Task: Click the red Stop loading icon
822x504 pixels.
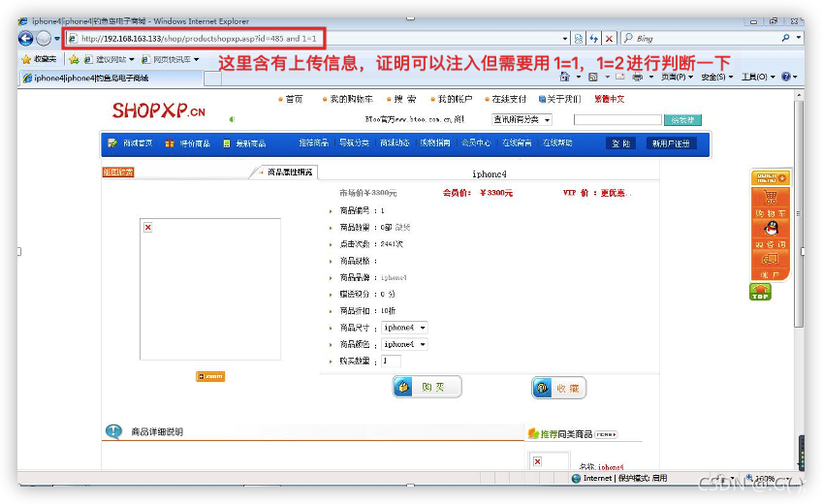Action: point(609,38)
